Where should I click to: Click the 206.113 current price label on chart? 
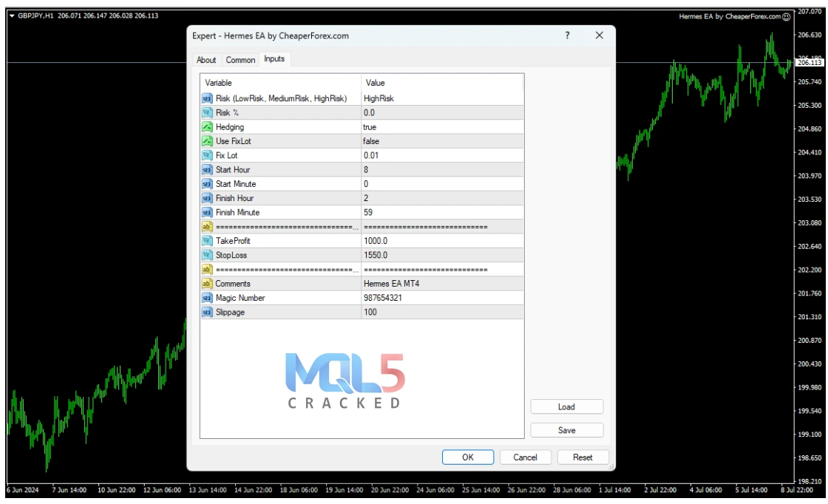[x=810, y=63]
